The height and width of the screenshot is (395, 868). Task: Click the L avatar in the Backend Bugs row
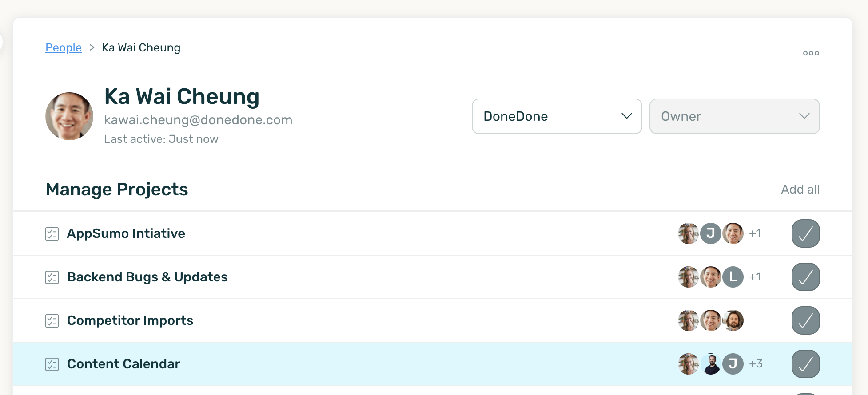click(733, 277)
